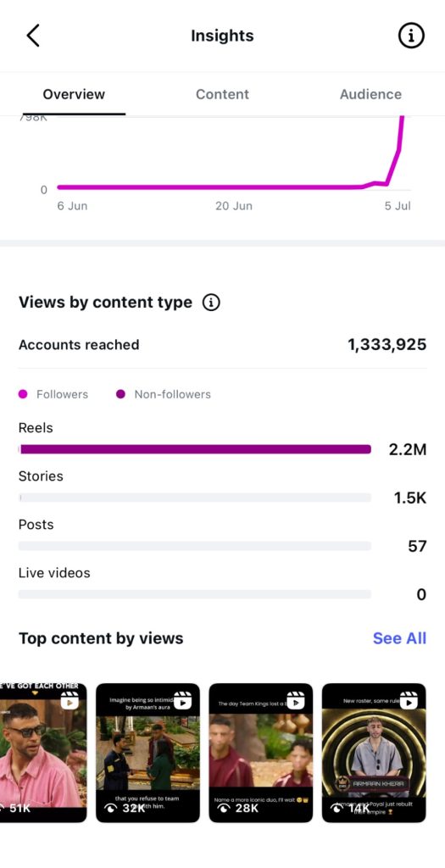Image resolution: width=445 pixels, height=868 pixels.
Task: Tap the eye views icon showing 32K
Action: [111, 808]
